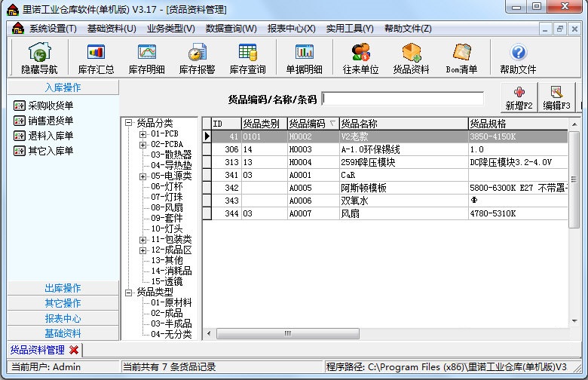
Task: Click the horizontal scrollbar thumb in the grid
Action: (288, 333)
